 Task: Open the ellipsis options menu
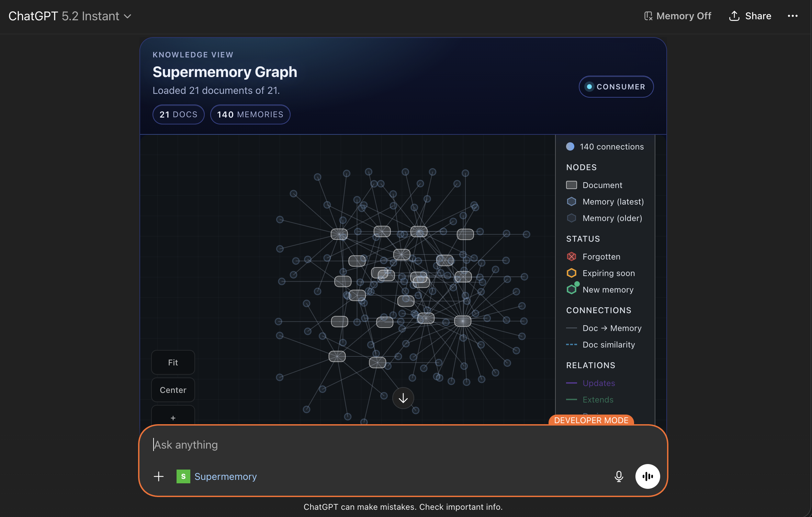tap(793, 16)
